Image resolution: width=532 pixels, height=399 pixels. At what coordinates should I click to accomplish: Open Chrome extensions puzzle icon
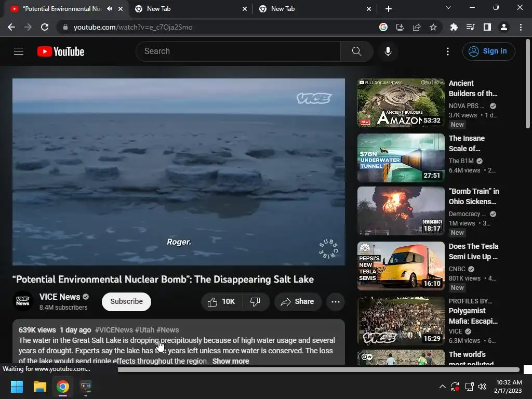454,27
